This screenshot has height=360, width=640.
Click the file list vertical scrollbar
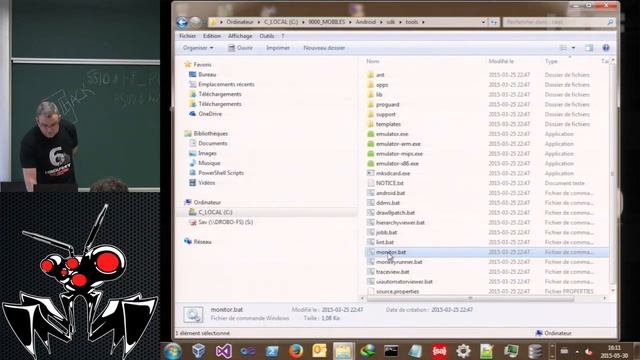612,173
